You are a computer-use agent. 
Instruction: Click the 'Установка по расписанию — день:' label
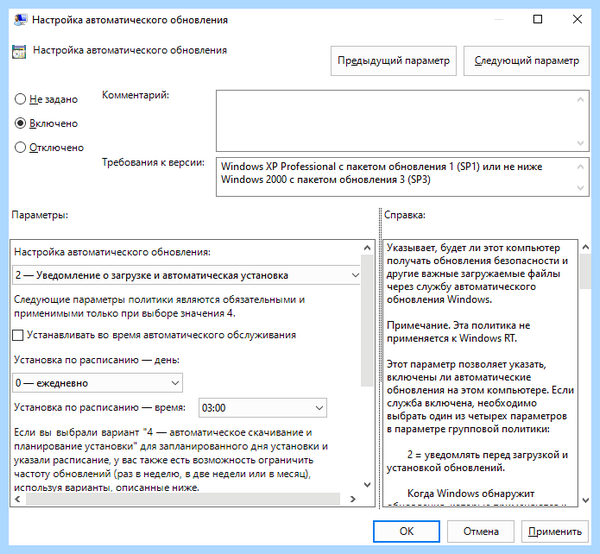pyautogui.click(x=97, y=360)
